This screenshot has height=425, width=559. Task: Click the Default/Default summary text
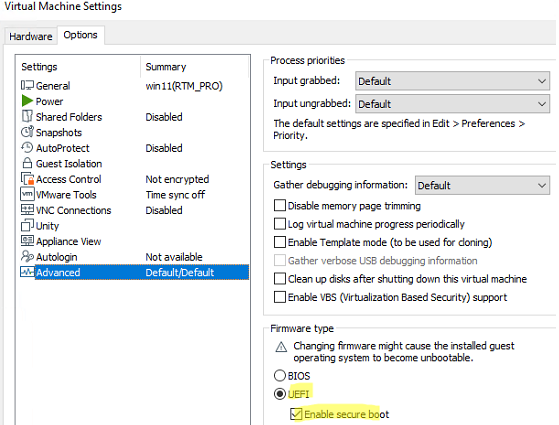click(180, 272)
